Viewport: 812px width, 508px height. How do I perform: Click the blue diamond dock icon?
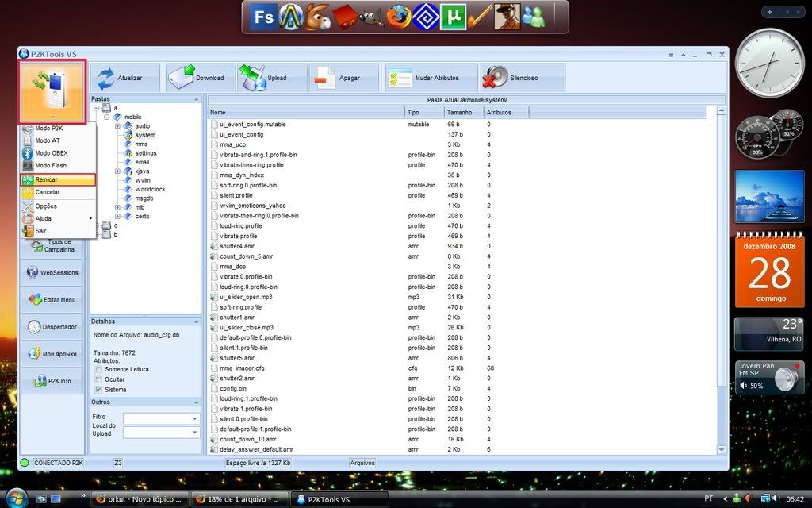point(426,17)
